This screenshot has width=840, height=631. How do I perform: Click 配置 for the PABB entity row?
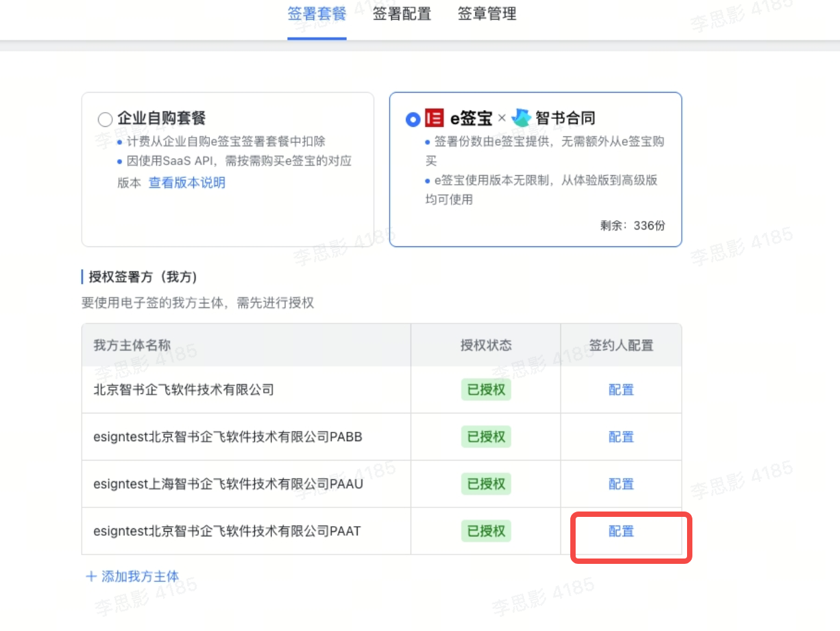tap(621, 437)
